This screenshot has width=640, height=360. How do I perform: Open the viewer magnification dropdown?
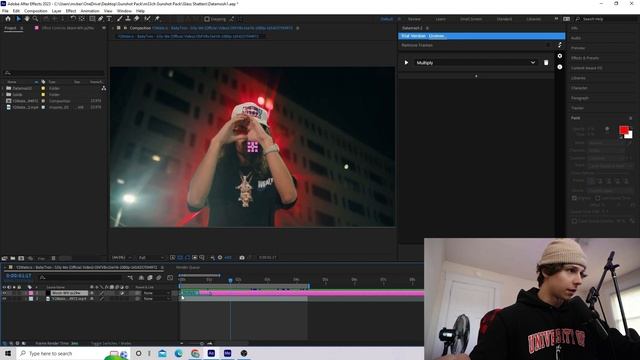pyautogui.click(x=122, y=258)
